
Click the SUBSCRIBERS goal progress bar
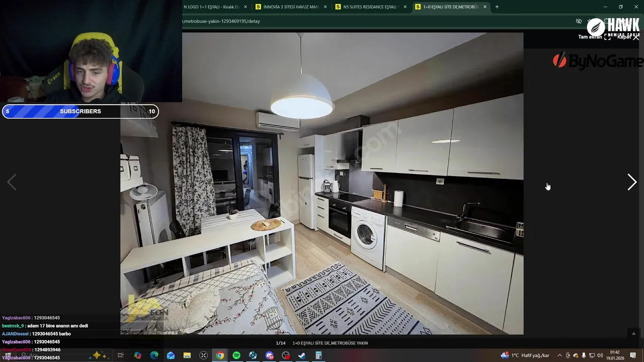(x=80, y=111)
